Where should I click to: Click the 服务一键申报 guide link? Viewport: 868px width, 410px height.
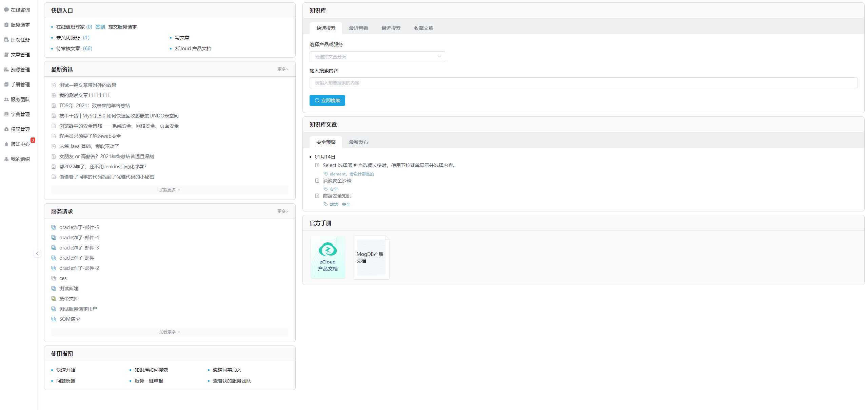pyautogui.click(x=149, y=381)
